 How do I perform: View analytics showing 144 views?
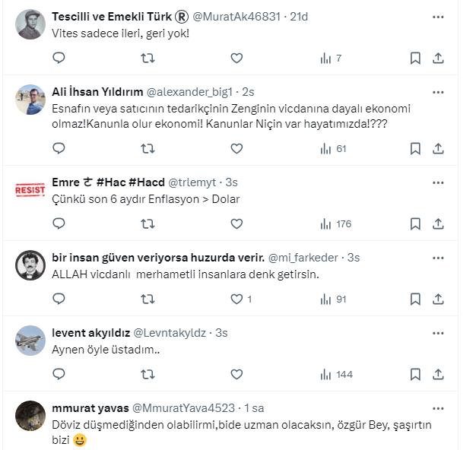(x=335, y=374)
